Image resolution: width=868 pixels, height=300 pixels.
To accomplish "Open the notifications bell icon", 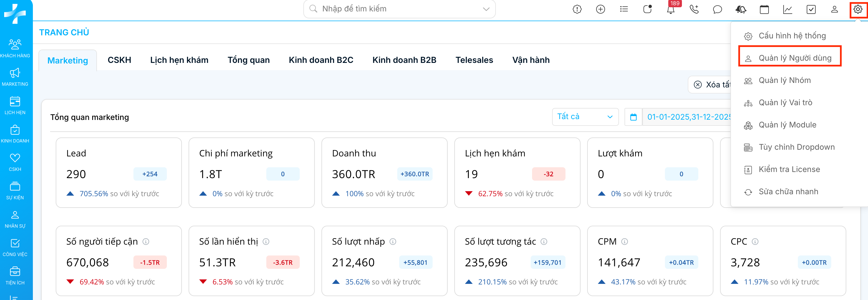I will [670, 9].
